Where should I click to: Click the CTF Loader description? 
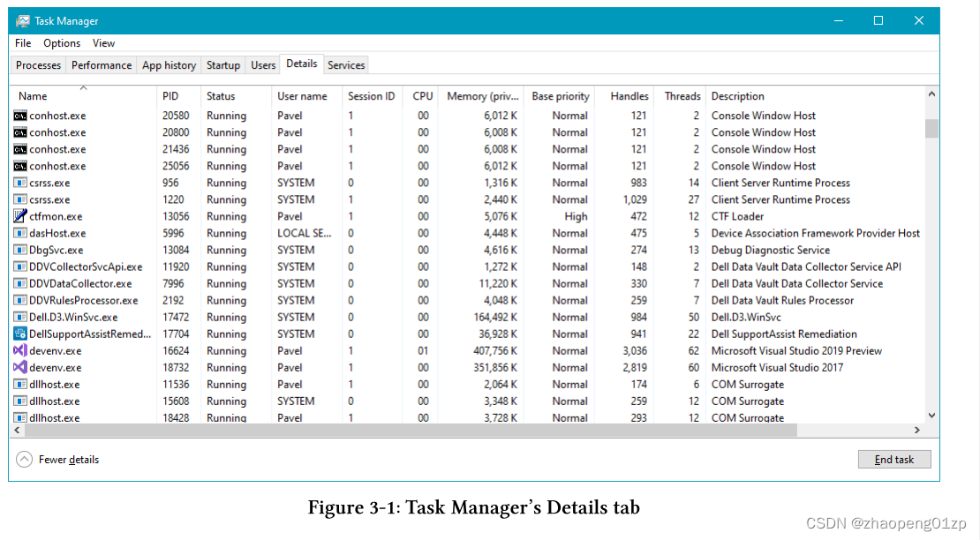(737, 217)
